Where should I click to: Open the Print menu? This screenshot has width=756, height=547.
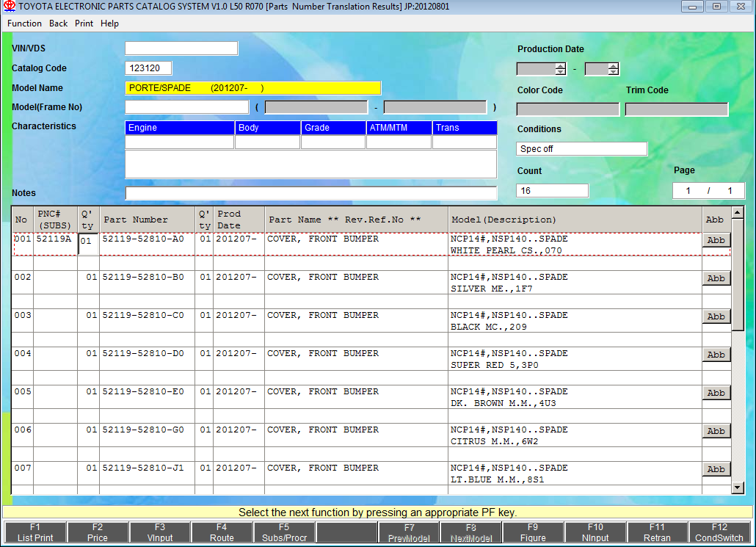pyautogui.click(x=84, y=23)
